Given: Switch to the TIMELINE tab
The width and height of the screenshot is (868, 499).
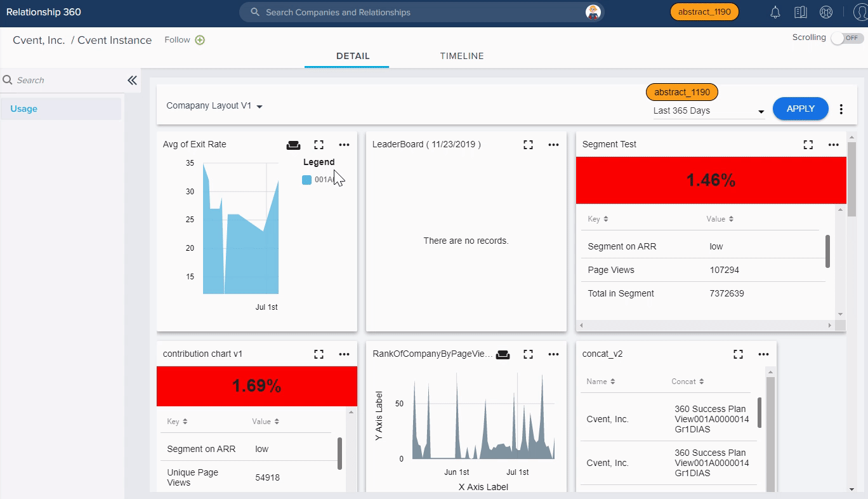Looking at the screenshot, I should coord(461,56).
